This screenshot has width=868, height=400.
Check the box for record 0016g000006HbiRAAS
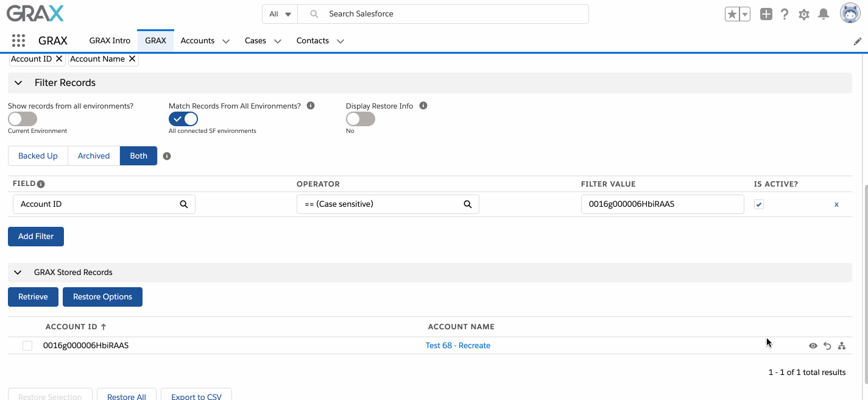[27, 346]
